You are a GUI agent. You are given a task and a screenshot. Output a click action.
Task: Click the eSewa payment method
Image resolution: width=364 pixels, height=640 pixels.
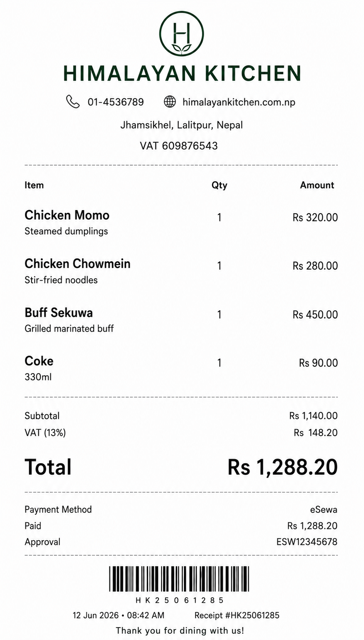click(x=324, y=510)
